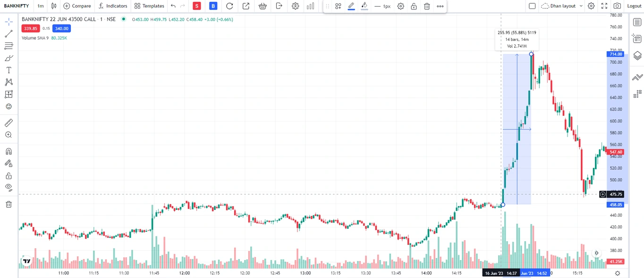The width and height of the screenshot is (644, 278).
Task: Click the lower anchor point at 458.05
Action: (503, 205)
